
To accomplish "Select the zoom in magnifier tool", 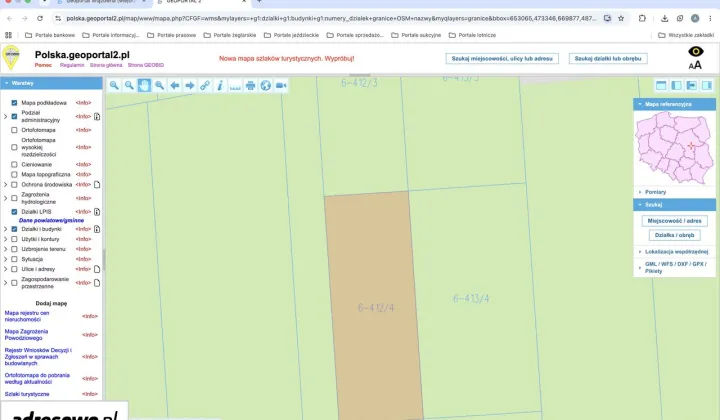I will 114,85.
